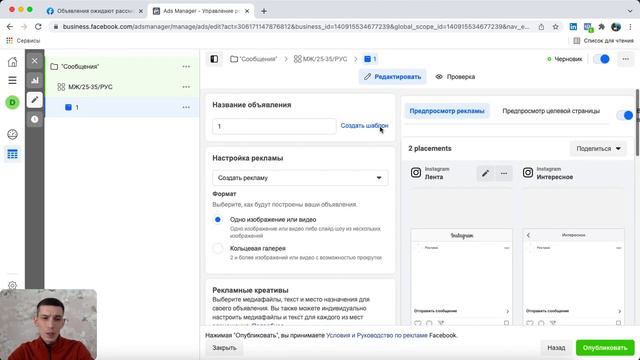The width and height of the screenshot is (640, 360).
Task: Open the Ads Manager home icon
Action: point(12,62)
